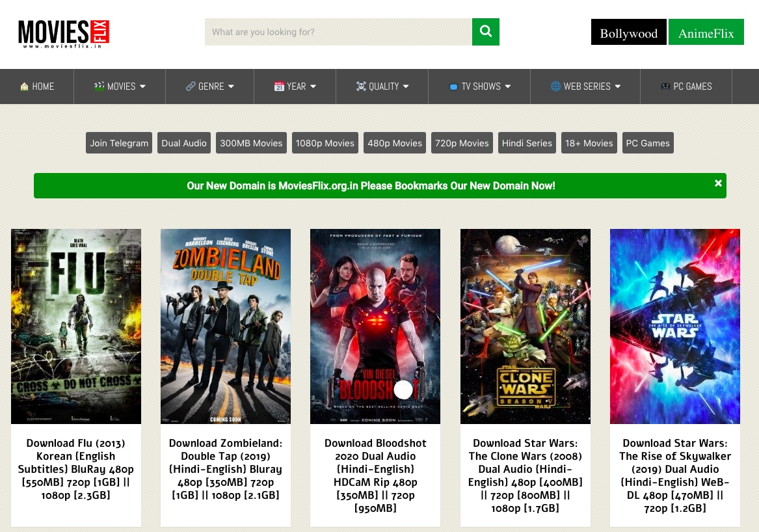Click the calendar icon beside Year
This screenshot has width=759, height=532.
pyautogui.click(x=279, y=86)
